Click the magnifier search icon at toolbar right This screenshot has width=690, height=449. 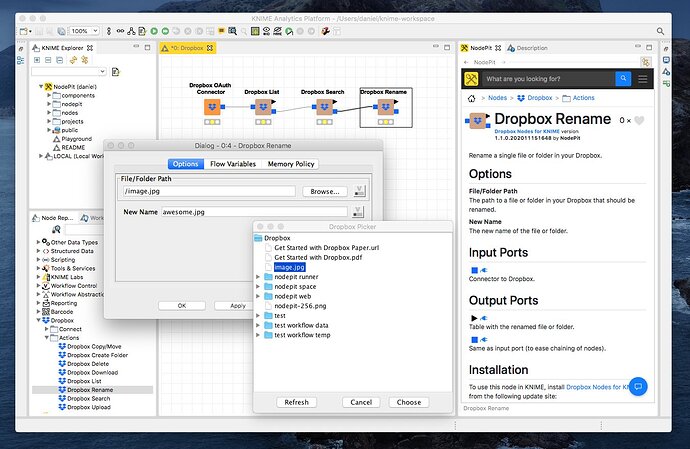click(660, 31)
